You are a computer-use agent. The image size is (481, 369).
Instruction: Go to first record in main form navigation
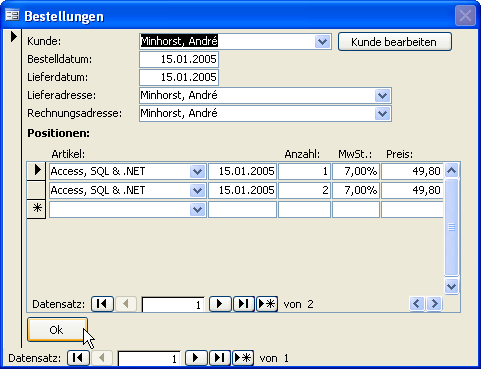coord(78,358)
